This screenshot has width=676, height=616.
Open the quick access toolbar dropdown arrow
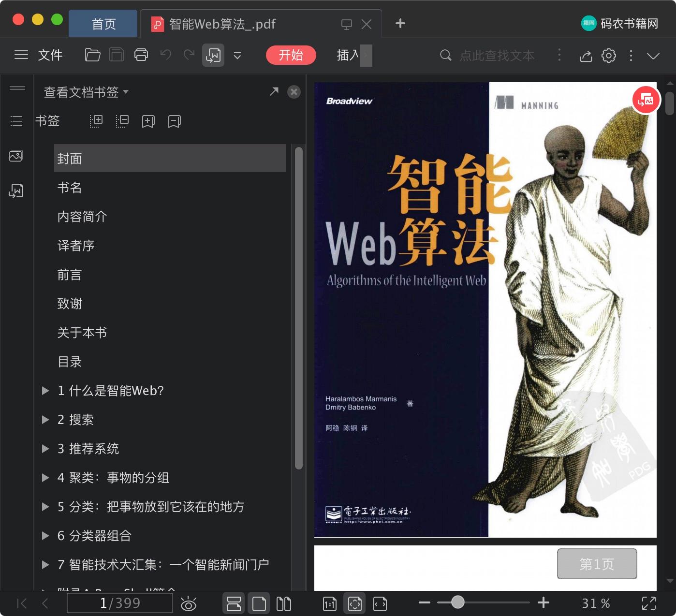pos(237,56)
